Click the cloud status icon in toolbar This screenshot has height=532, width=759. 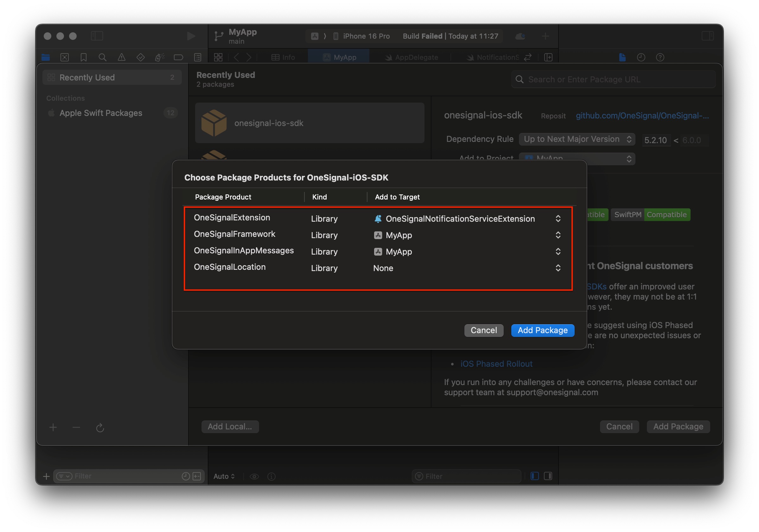(x=520, y=36)
